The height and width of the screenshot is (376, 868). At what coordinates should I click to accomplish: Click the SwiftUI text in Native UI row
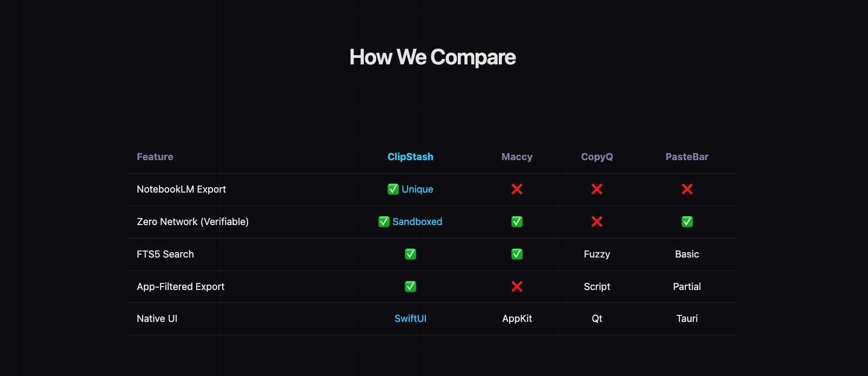(410, 319)
